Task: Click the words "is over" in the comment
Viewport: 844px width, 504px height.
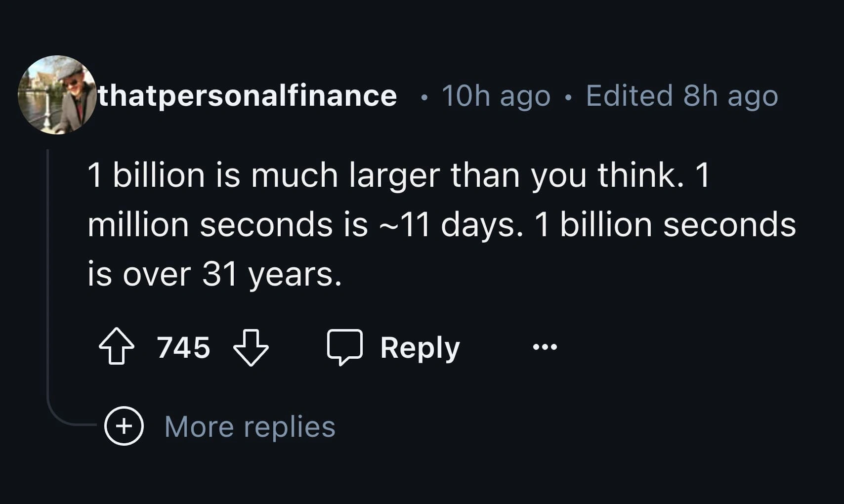Action: [x=139, y=274]
